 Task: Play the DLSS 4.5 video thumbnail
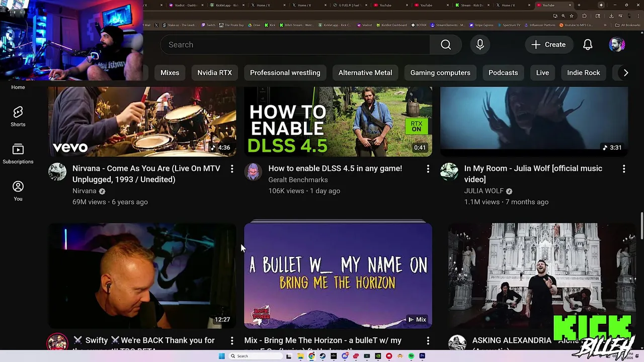pyautogui.click(x=338, y=121)
